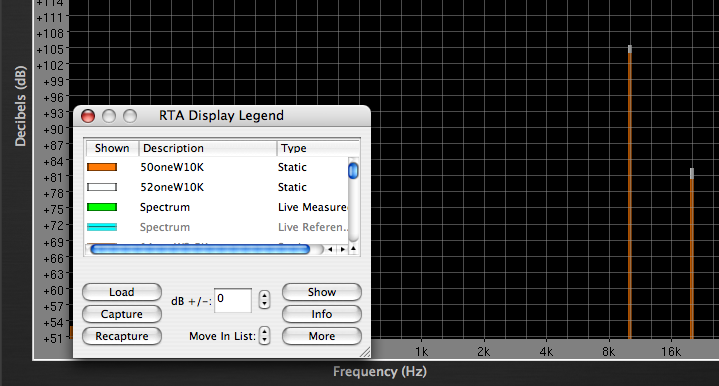Zoom the RTA Display Legend window

tap(130, 116)
